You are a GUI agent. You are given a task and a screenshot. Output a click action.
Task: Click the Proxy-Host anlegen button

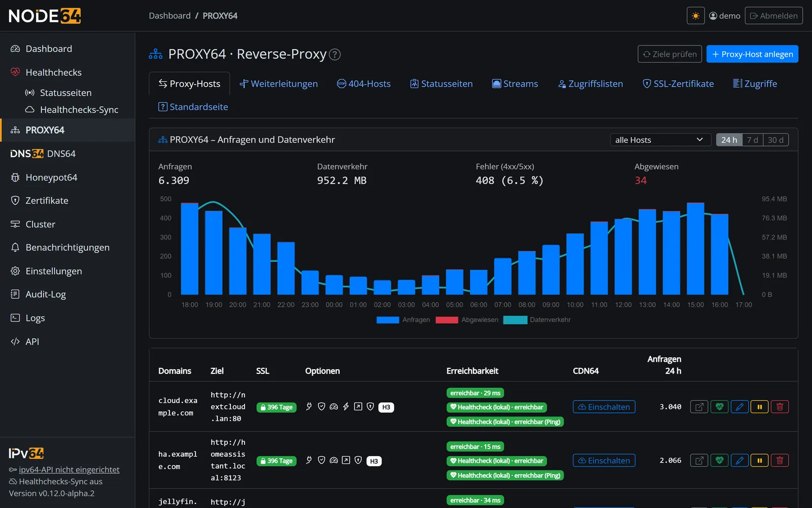[x=752, y=54]
